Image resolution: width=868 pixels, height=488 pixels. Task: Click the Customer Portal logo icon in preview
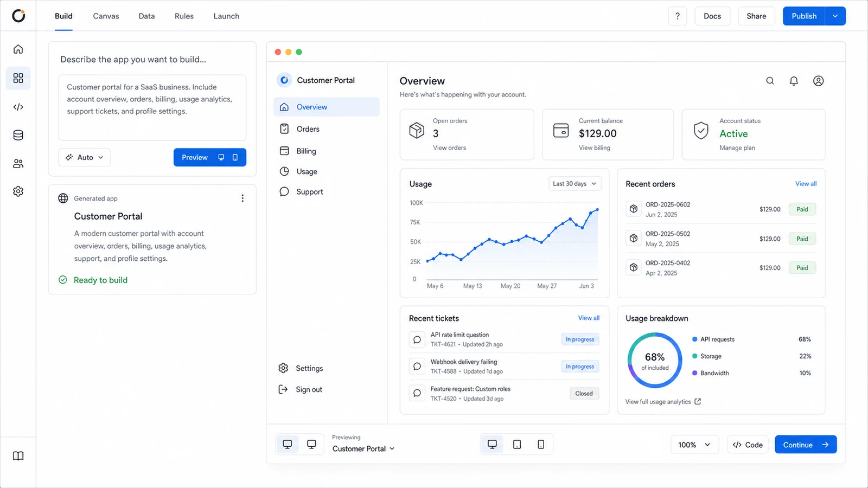284,80
